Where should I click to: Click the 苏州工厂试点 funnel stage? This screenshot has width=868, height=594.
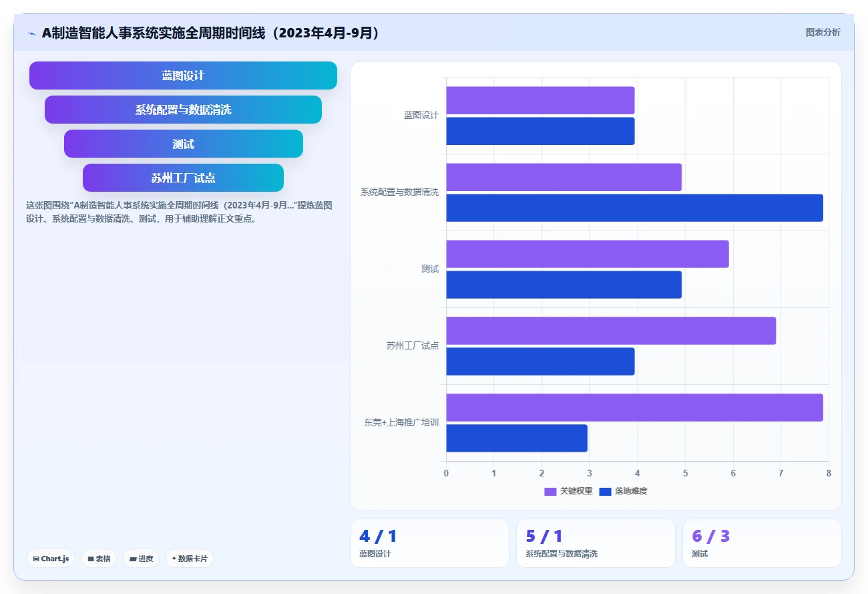tap(183, 178)
